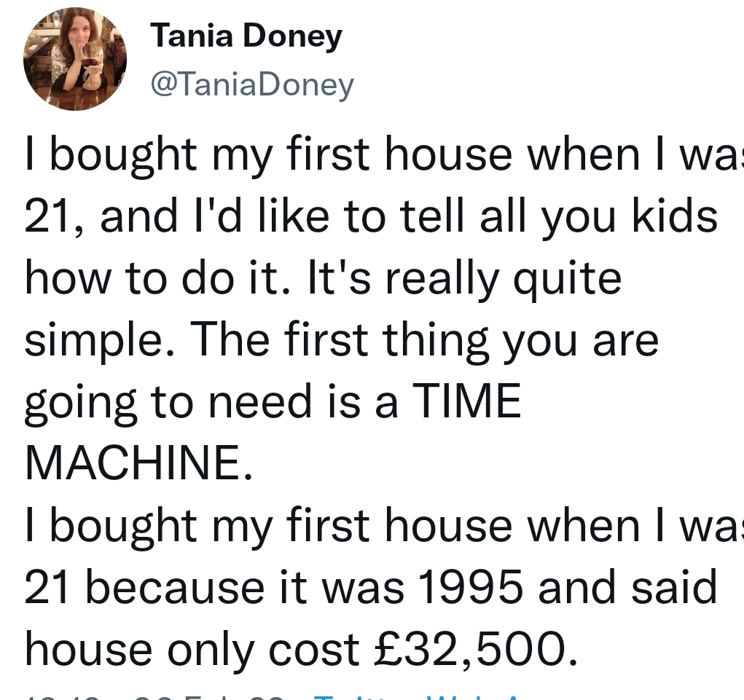The image size is (744, 700).
Task: Click the year 1995 in the tweet
Action: 471,588
